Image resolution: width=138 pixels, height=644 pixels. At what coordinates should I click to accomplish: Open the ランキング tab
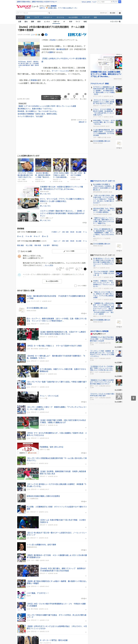pos(86,17)
